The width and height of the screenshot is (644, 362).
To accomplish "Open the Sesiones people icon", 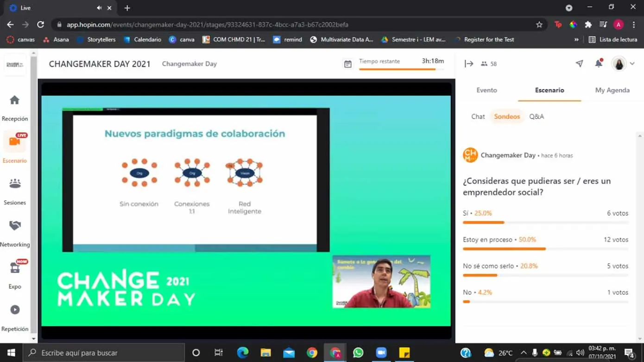I will point(15,184).
